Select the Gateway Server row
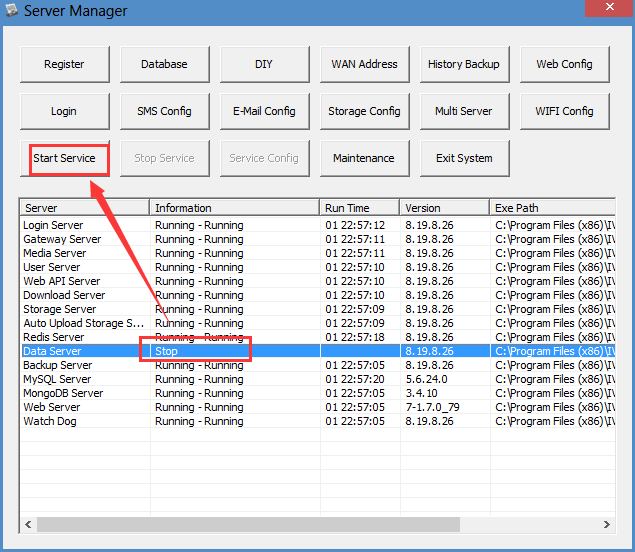Image resolution: width=635 pixels, height=552 pixels. [318, 239]
